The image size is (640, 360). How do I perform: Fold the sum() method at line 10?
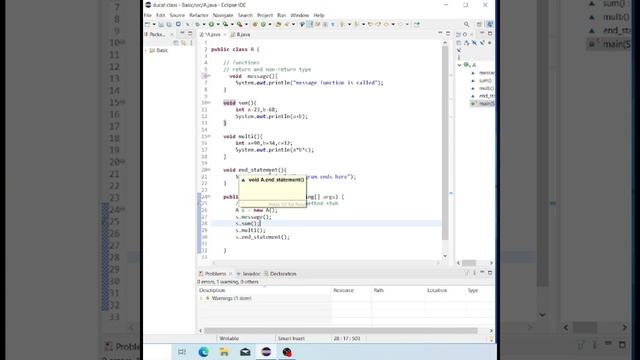pos(209,103)
